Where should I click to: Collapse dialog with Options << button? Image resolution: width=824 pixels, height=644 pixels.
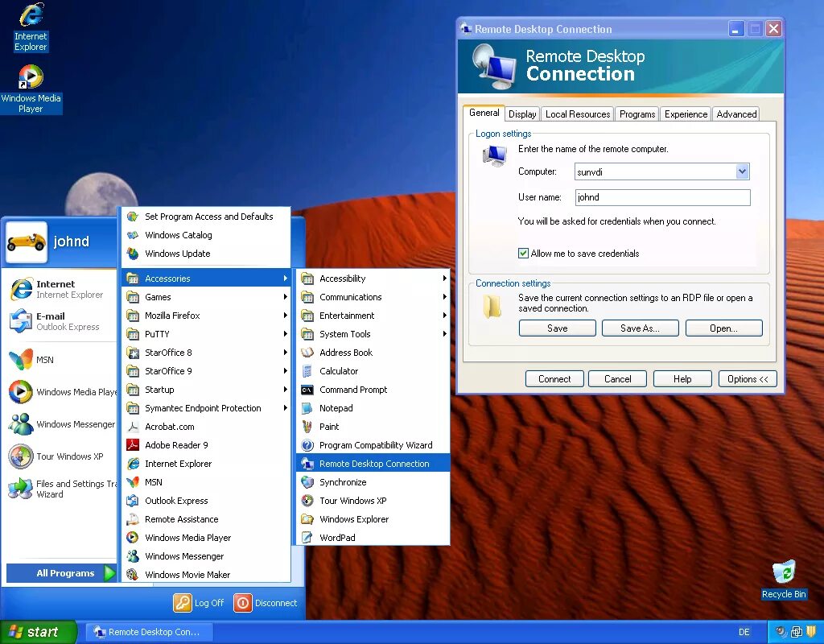click(x=748, y=379)
